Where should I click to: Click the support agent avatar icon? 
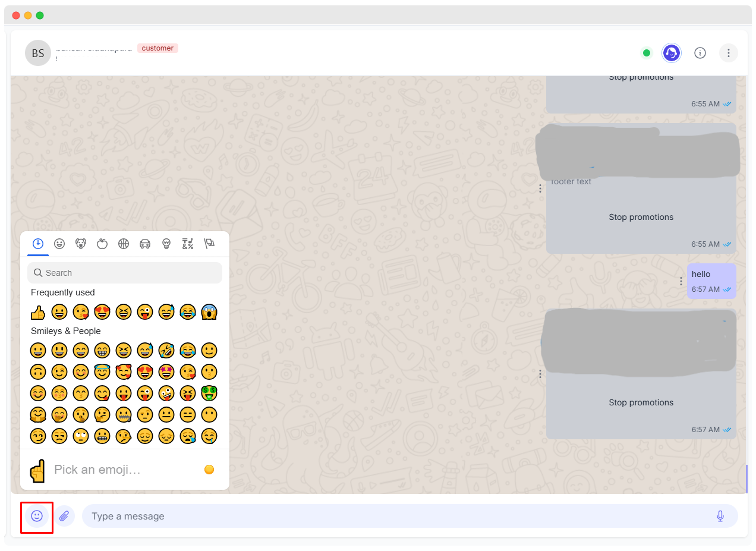[671, 53]
